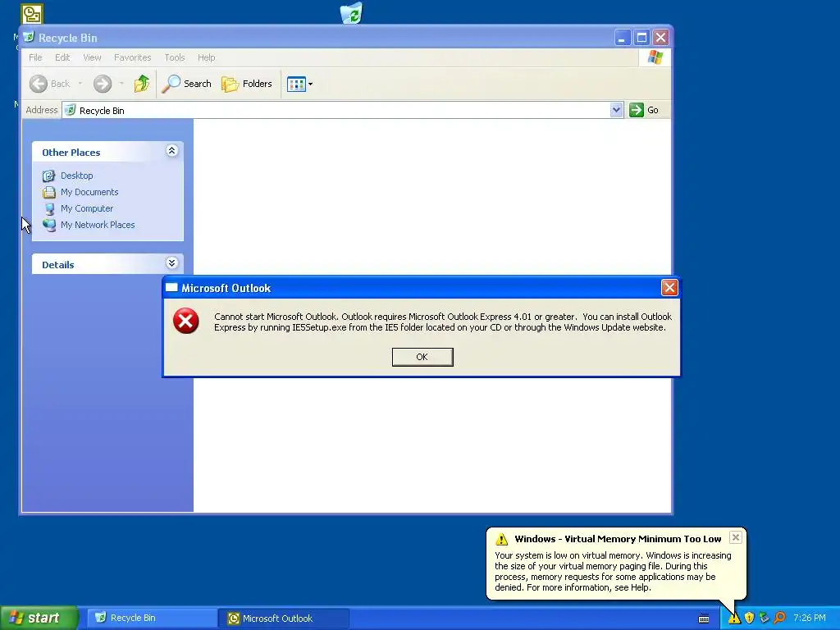Expand the Address bar dropdown list

616,110
